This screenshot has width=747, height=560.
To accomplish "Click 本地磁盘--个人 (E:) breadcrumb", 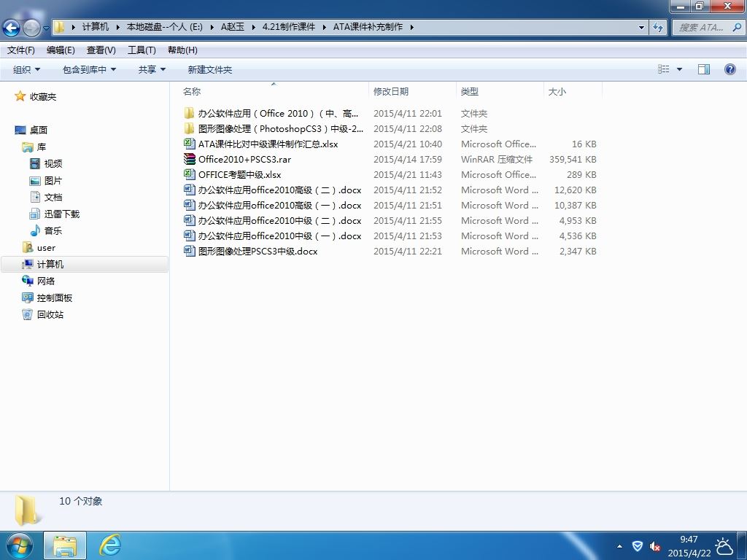I will pos(164,27).
